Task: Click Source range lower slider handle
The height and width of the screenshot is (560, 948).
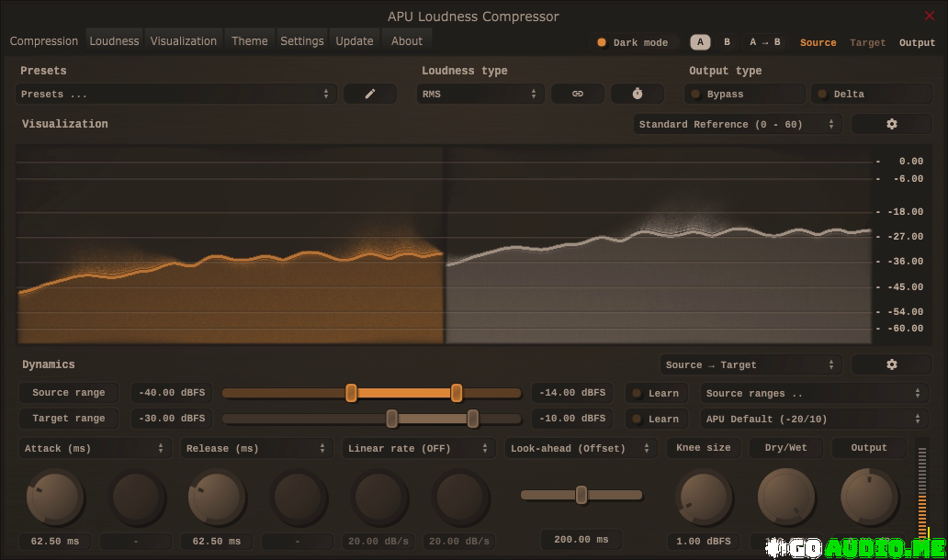Action: [x=351, y=393]
